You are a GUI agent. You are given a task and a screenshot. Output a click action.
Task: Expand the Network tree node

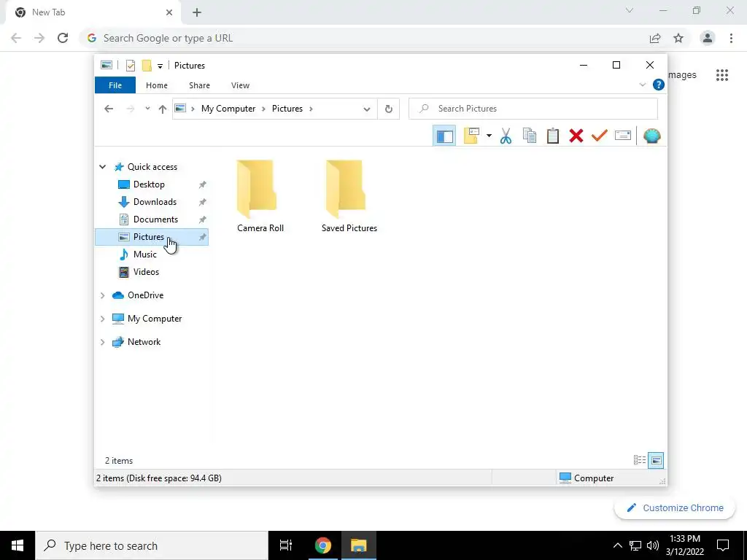pyautogui.click(x=102, y=343)
